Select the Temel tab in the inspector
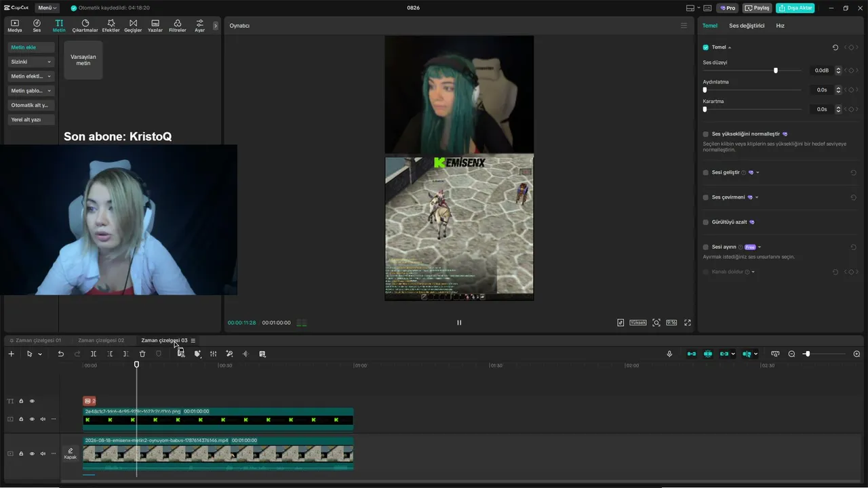This screenshot has width=868, height=488. point(710,26)
